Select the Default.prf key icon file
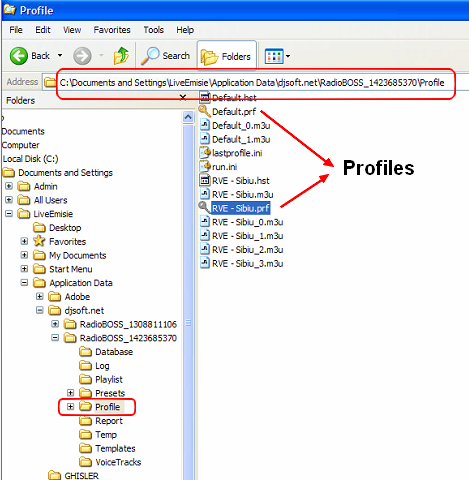469x480 pixels. tap(205, 111)
